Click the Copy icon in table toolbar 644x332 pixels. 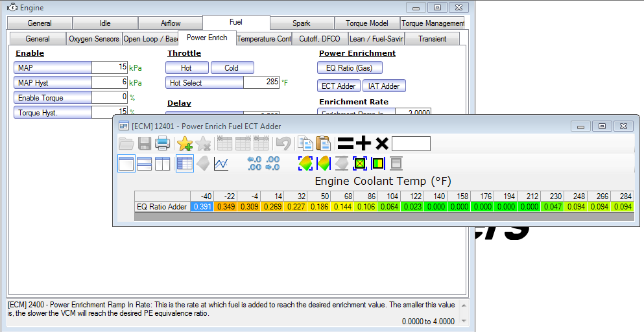tap(304, 144)
